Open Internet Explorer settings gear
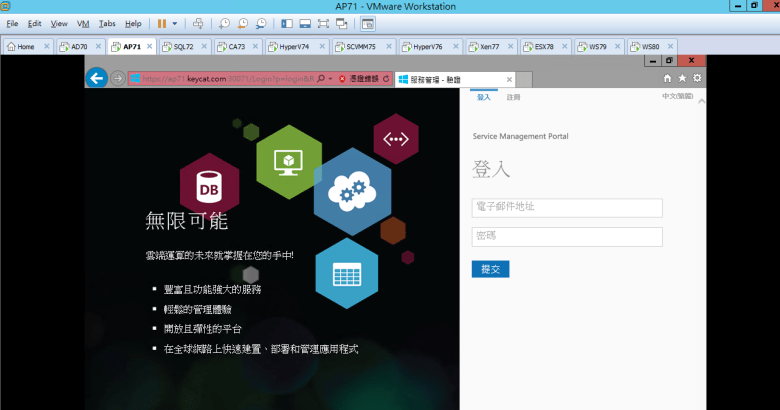The width and height of the screenshot is (780, 410). [697, 78]
